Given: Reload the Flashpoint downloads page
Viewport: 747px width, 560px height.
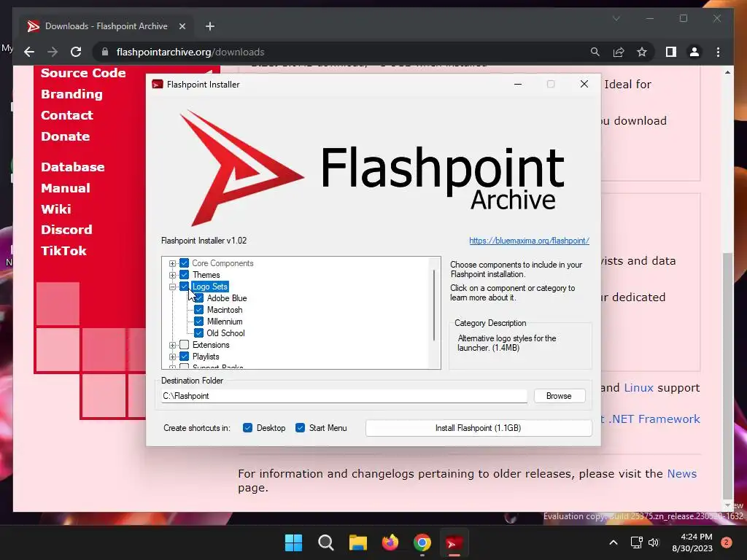Looking at the screenshot, I should (76, 52).
